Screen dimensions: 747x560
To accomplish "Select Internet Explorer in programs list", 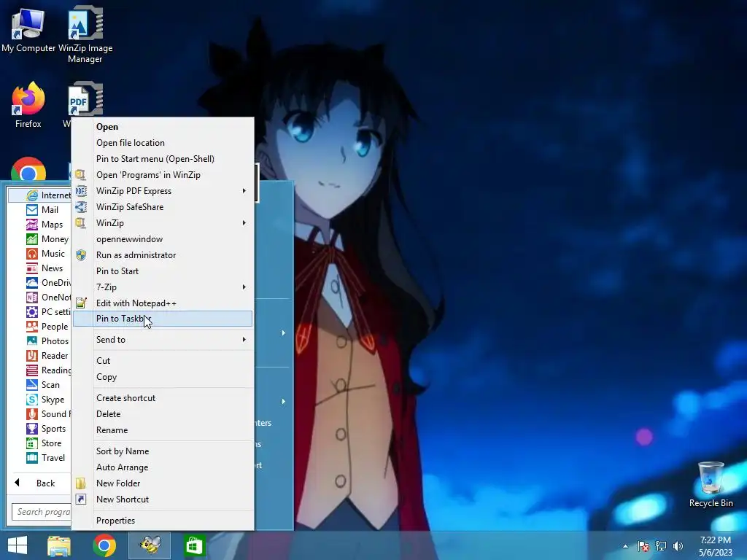I will pyautogui.click(x=40, y=195).
